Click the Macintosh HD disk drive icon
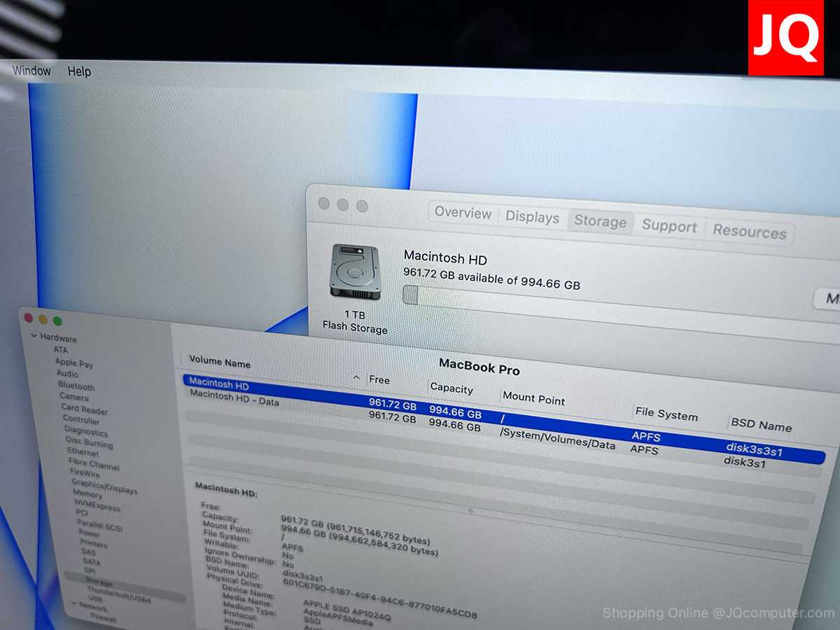The width and height of the screenshot is (840, 630). (x=356, y=272)
